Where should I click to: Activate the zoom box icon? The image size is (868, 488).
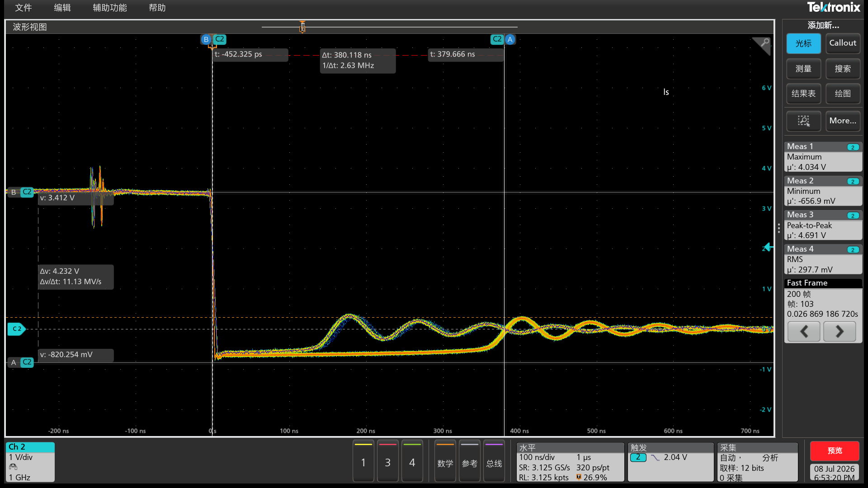point(803,121)
